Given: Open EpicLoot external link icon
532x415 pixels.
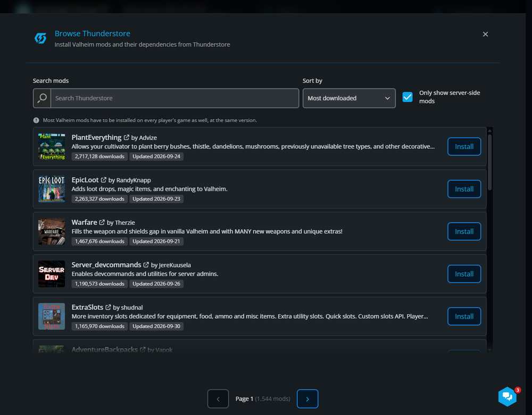Looking at the screenshot, I should click(x=104, y=180).
